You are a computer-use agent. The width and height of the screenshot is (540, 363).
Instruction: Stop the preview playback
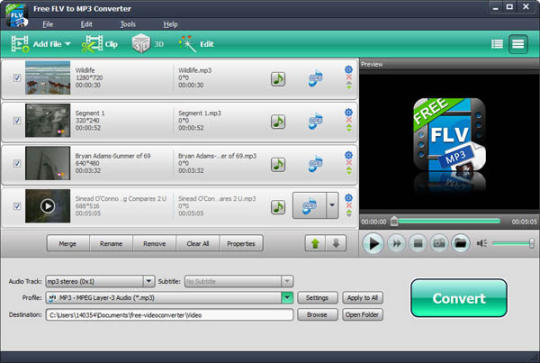(418, 243)
